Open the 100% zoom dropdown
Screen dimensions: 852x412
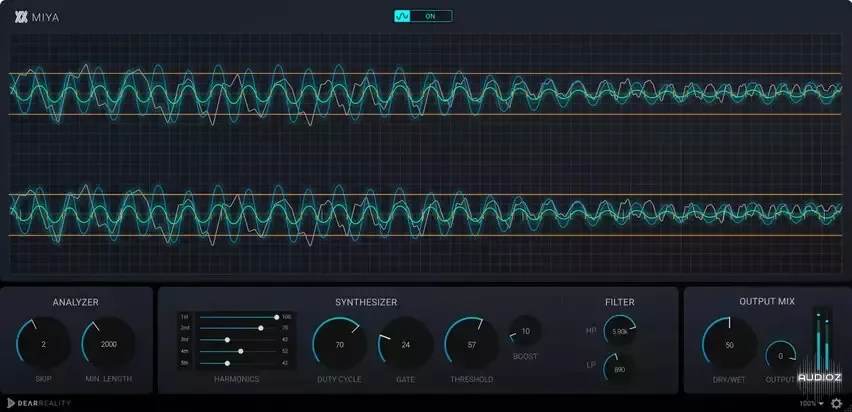811,403
